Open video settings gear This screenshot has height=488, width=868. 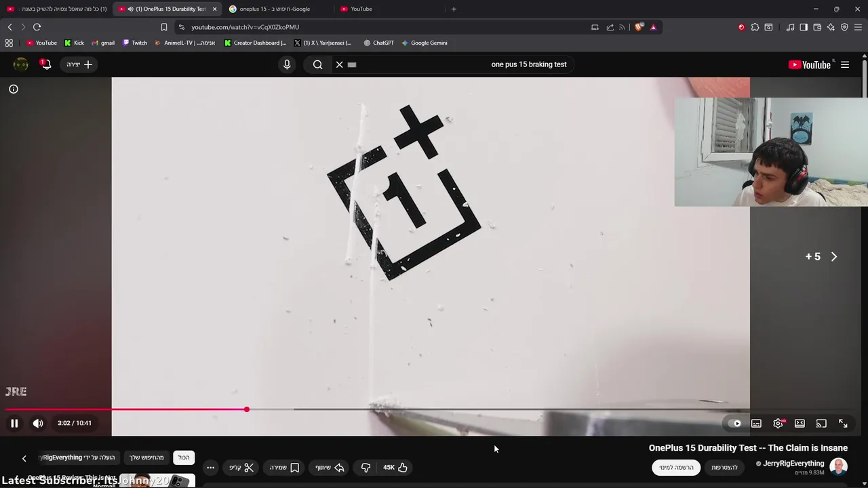778,424
